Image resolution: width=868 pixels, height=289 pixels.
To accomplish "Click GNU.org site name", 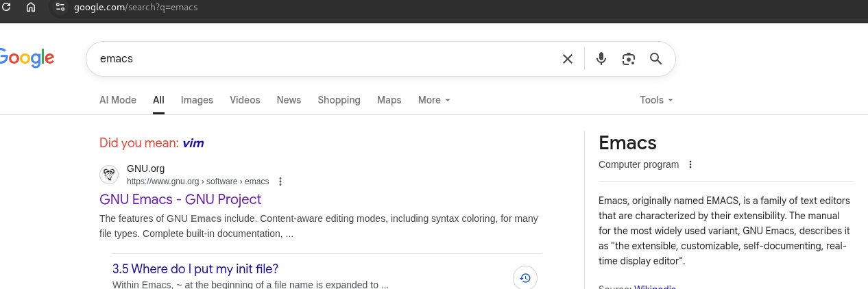I will pos(145,168).
